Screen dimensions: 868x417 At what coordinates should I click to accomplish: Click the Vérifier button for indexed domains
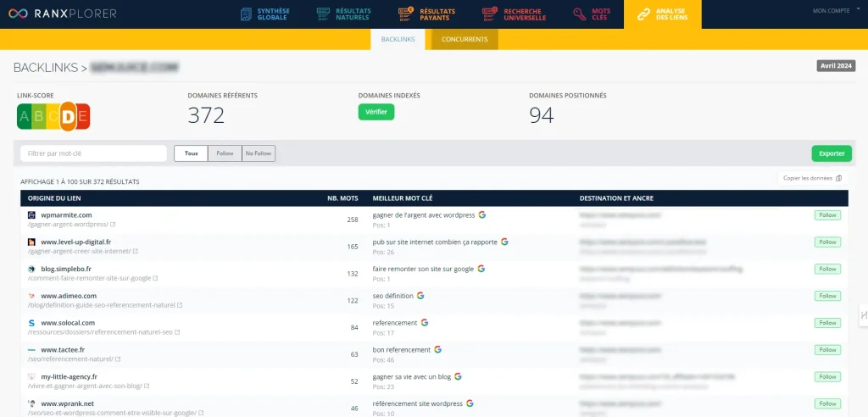coord(376,112)
